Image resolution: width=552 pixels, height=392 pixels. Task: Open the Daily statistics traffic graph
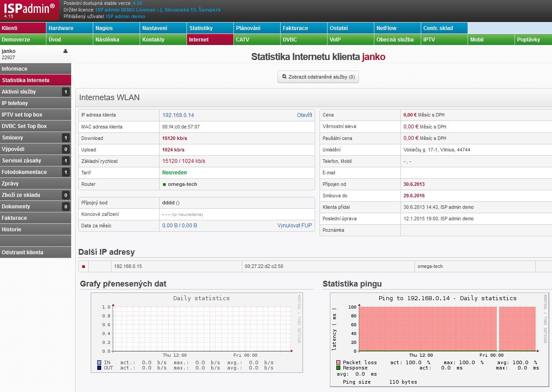tap(197, 332)
